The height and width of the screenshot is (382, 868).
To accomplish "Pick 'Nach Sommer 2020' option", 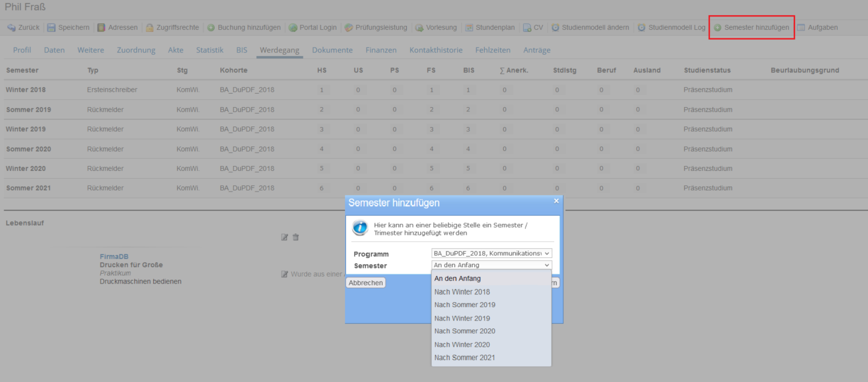I will pyautogui.click(x=491, y=331).
